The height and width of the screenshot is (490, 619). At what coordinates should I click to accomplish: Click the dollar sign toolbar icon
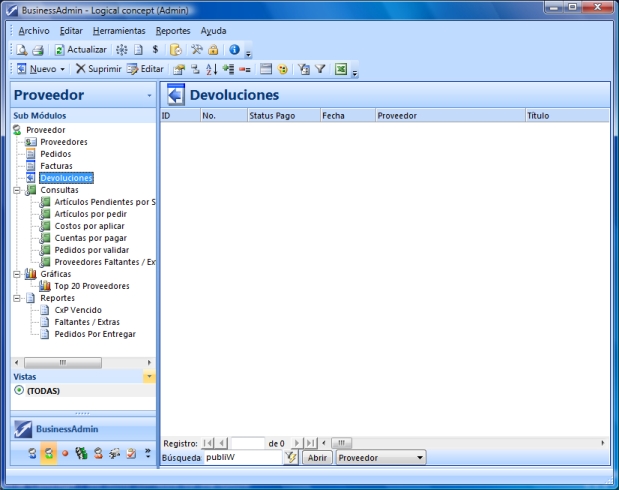pyautogui.click(x=155, y=49)
